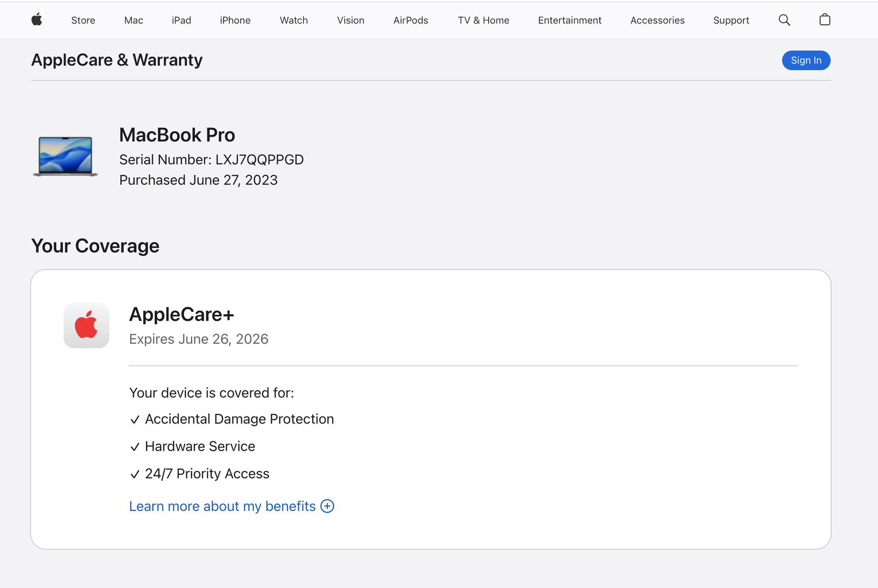Click the Apple logo in navigation bar
The image size is (878, 588).
click(36, 20)
